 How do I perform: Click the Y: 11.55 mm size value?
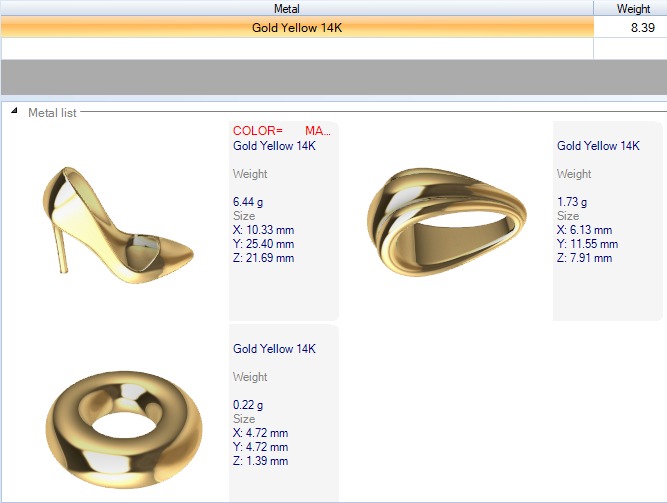coord(587,244)
